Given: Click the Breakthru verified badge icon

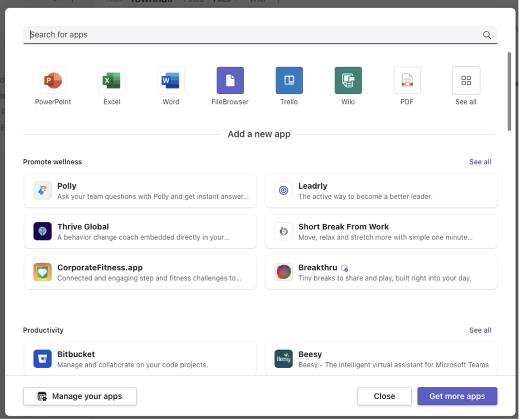Looking at the screenshot, I should (x=345, y=268).
